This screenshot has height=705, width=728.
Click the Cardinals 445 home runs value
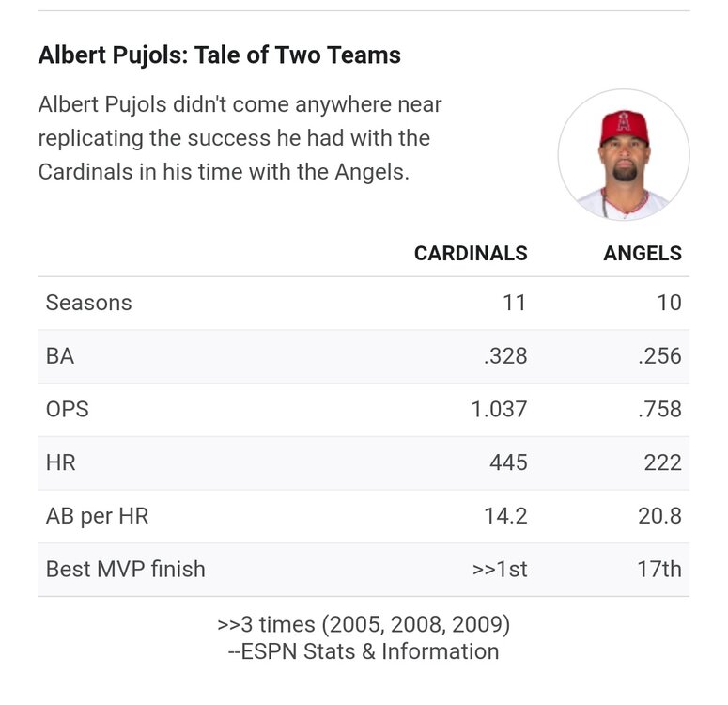508,463
